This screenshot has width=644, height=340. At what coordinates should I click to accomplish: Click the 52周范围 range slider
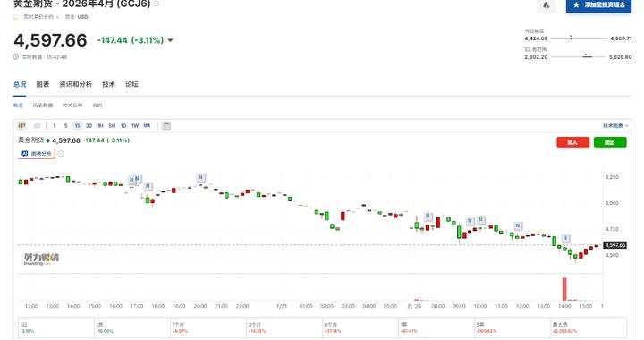pyautogui.click(x=579, y=56)
